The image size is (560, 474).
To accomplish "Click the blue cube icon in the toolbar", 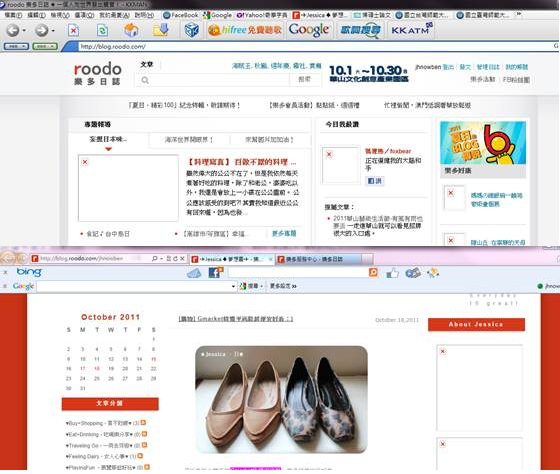I will click(191, 30).
